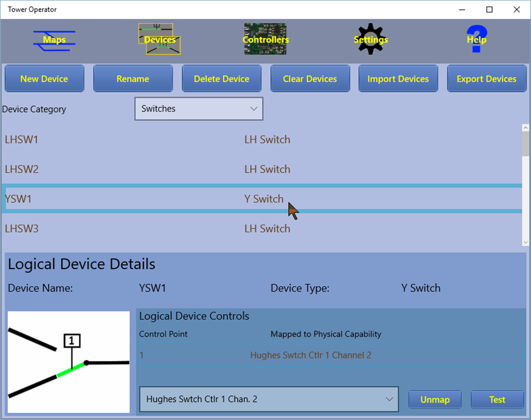Open the Controllers circuit board icon
Image resolution: width=531 pixels, height=420 pixels.
[x=266, y=39]
